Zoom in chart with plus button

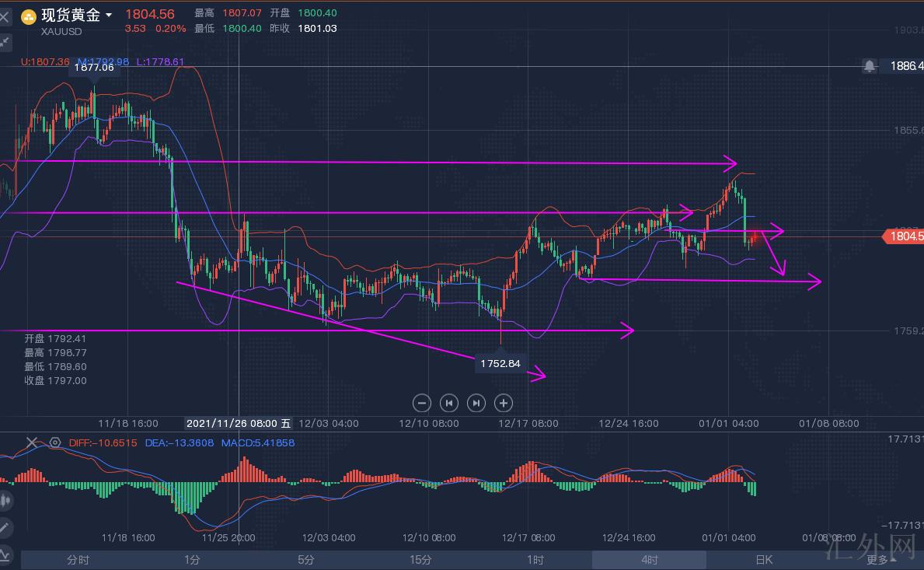(504, 403)
